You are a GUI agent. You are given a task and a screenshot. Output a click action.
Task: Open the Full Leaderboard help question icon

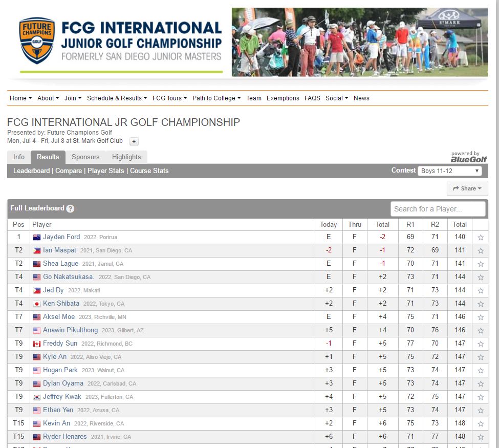tap(70, 208)
